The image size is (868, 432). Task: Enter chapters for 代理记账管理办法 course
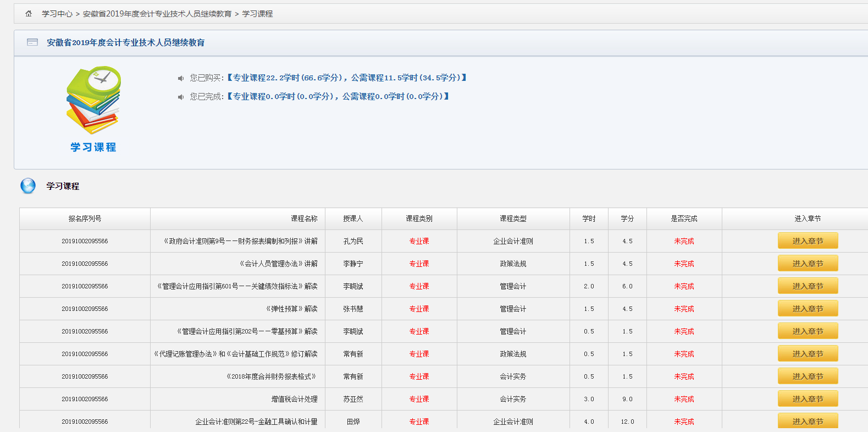click(808, 354)
